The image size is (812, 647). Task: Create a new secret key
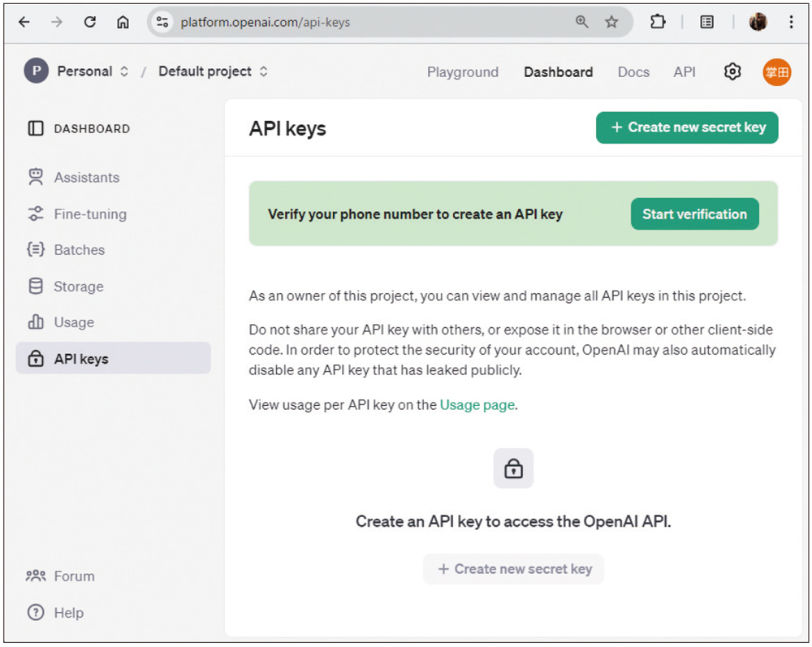point(687,127)
